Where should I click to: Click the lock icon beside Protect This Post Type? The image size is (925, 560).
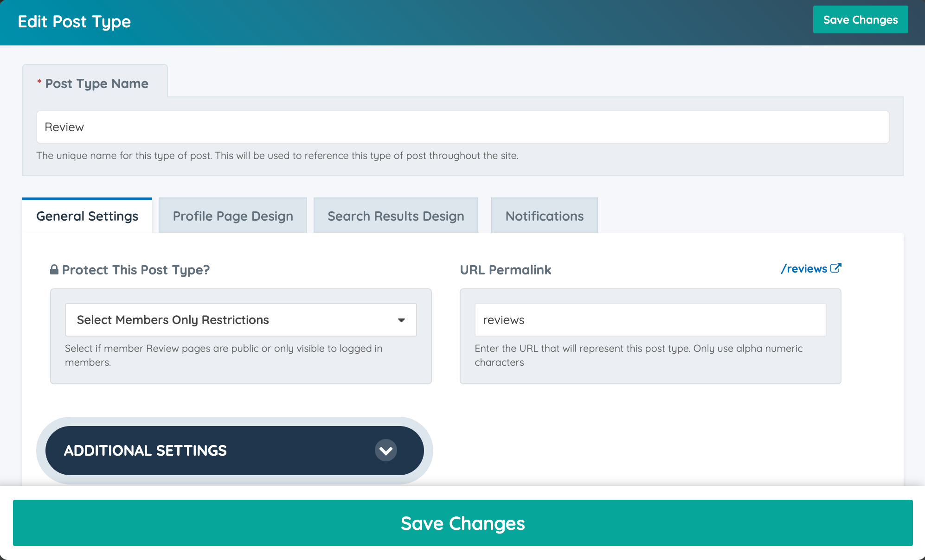pos(54,270)
